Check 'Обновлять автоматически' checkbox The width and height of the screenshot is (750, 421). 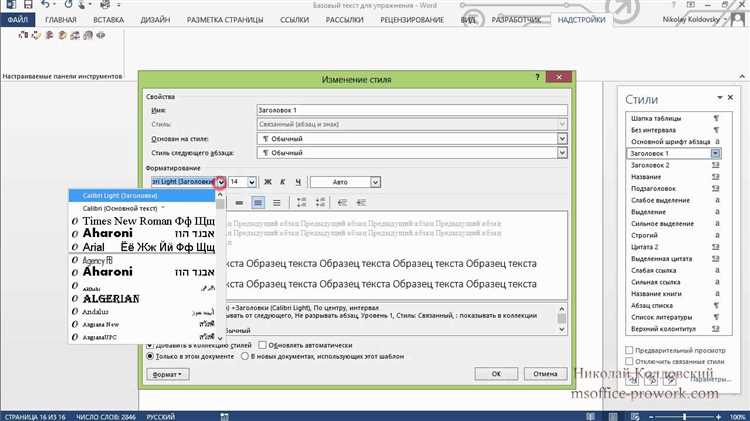tap(262, 345)
